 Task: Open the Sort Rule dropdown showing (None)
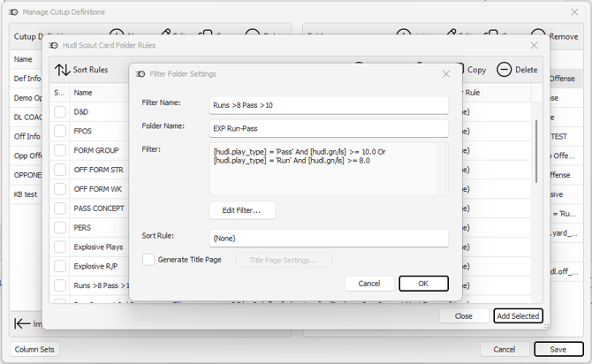pyautogui.click(x=329, y=239)
